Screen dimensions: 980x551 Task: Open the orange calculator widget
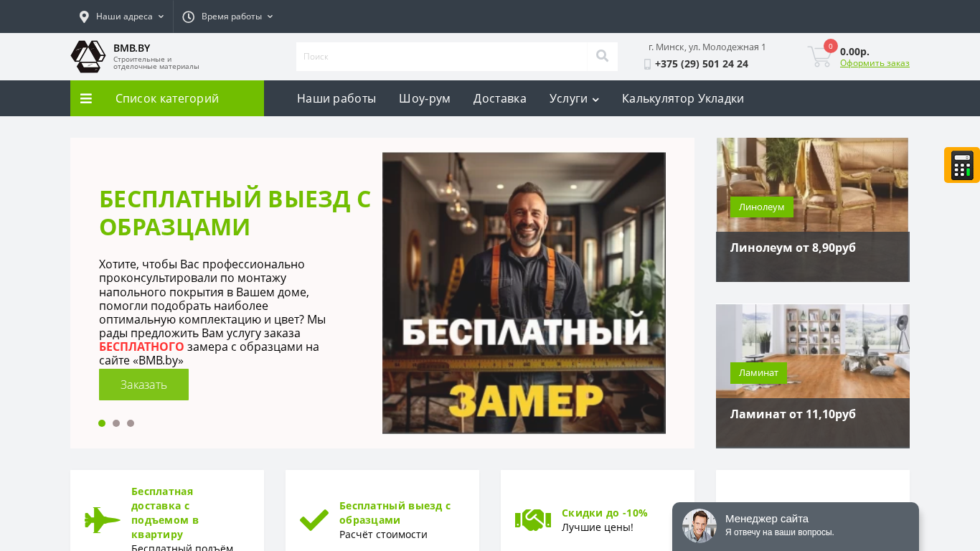962,165
